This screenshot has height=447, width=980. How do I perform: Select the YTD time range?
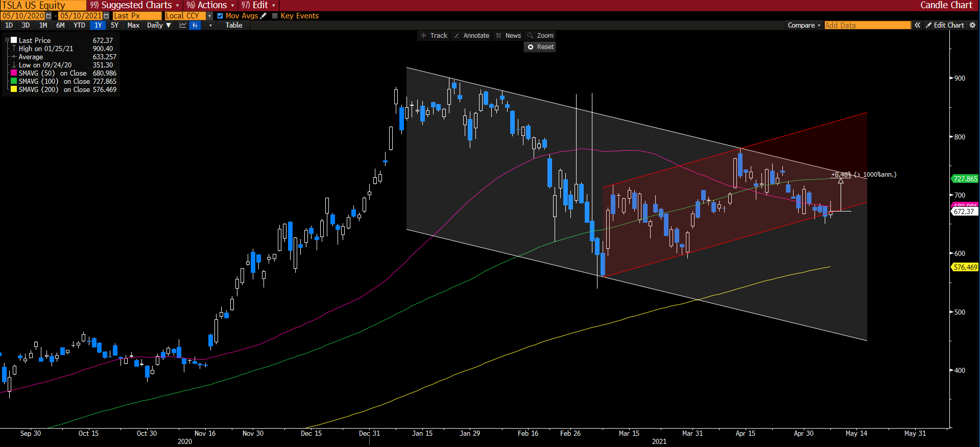79,25
